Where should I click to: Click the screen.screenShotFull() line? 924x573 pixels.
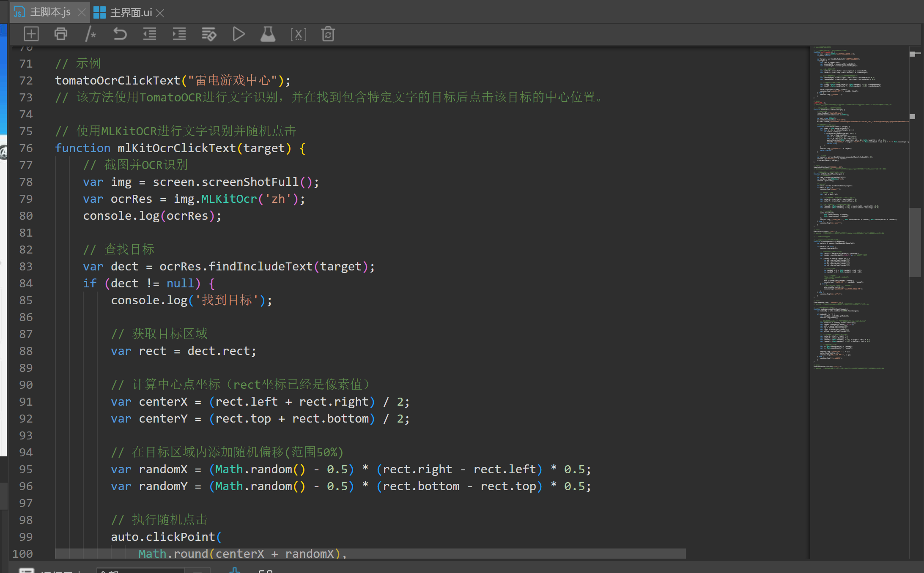point(201,182)
